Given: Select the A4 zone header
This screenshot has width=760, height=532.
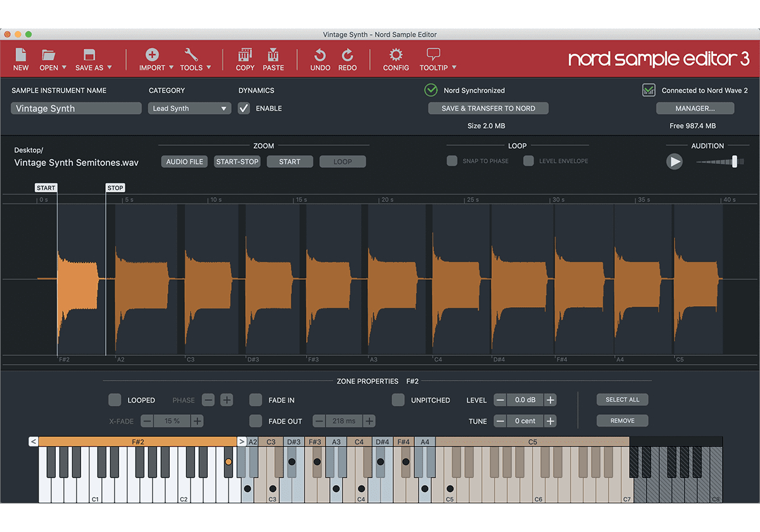Looking at the screenshot, I should [x=425, y=441].
